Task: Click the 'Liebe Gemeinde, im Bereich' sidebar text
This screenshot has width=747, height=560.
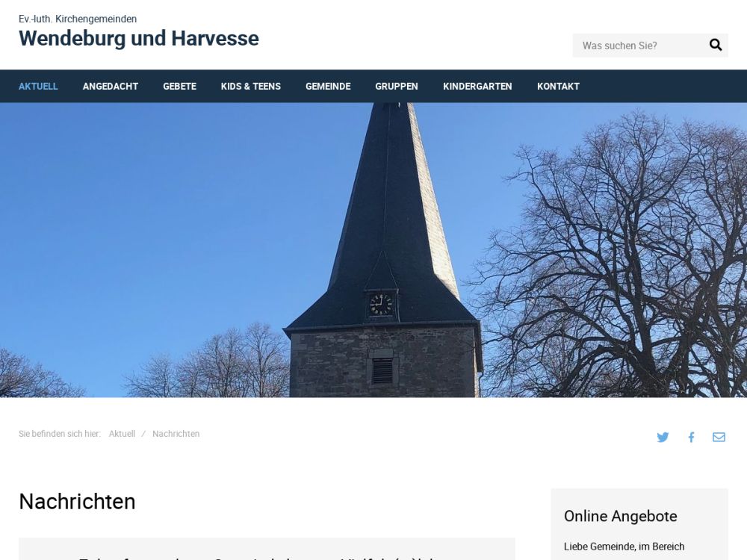Action: click(x=624, y=547)
